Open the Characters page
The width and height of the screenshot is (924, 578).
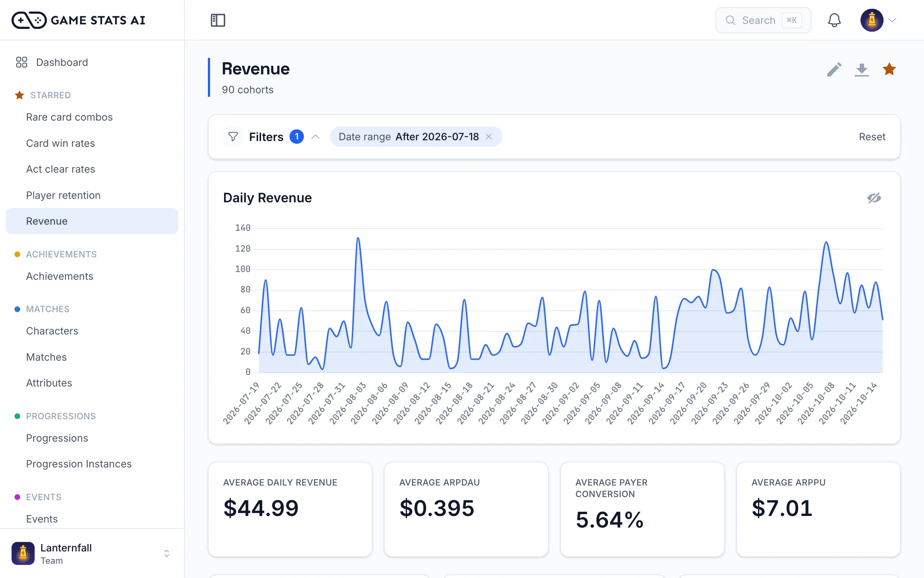click(92, 331)
